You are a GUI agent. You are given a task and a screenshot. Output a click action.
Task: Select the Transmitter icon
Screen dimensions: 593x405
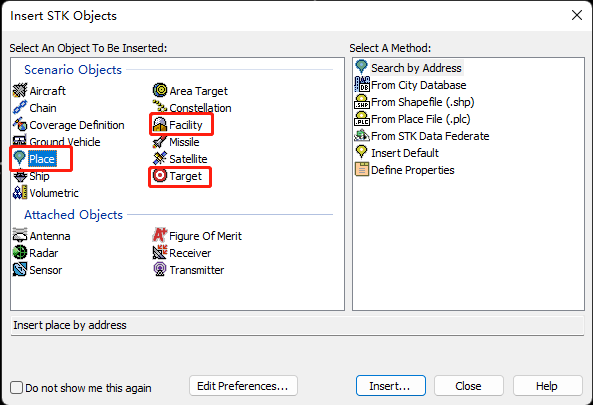tap(160, 269)
